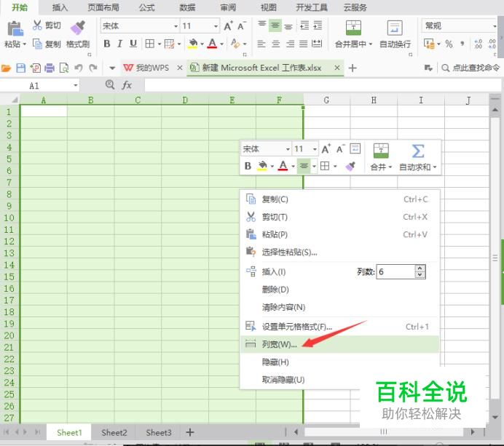504x446 pixels.
Task: Toggle bottom vertical alignment in ribbon
Action: (x=288, y=26)
